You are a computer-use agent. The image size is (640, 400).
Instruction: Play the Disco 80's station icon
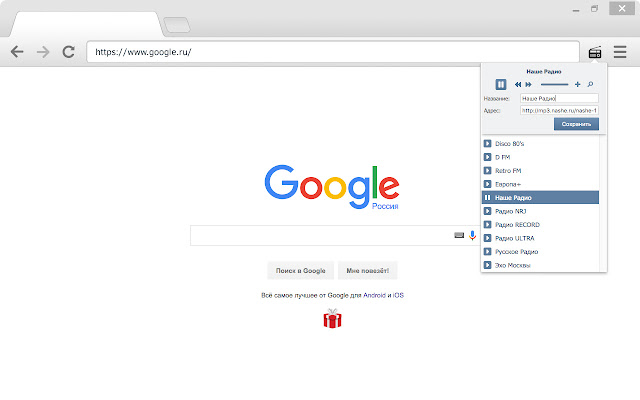(x=487, y=144)
